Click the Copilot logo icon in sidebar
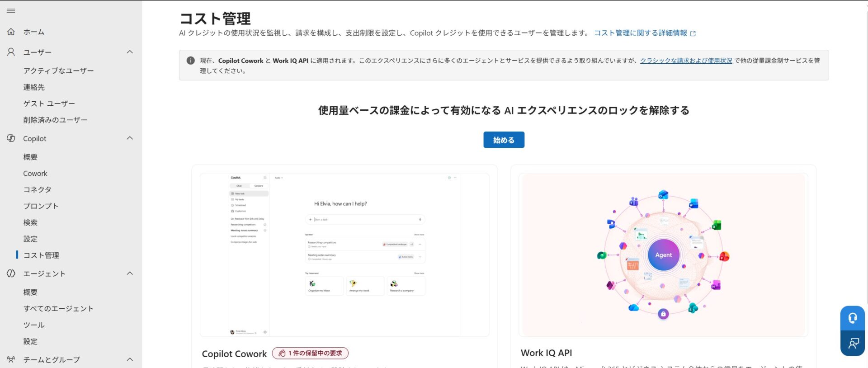 tap(11, 138)
